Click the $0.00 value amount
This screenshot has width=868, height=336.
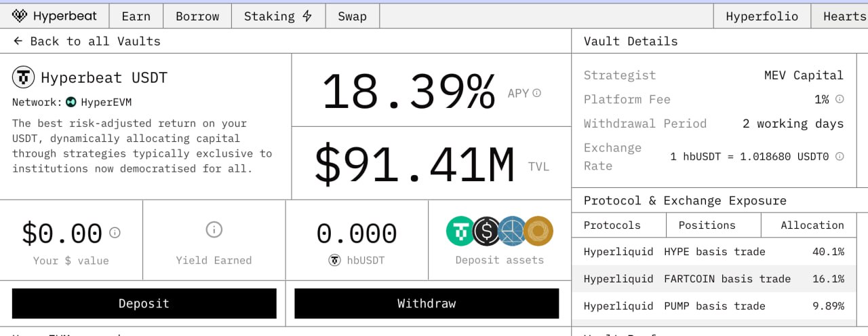click(62, 233)
